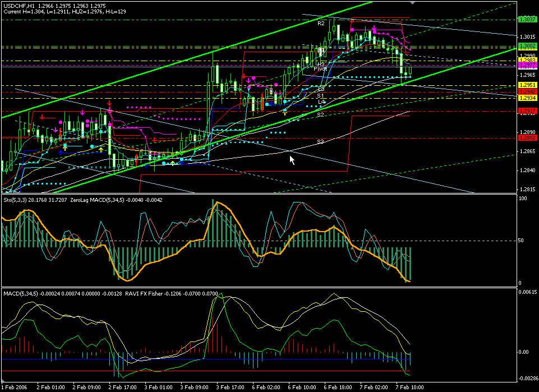Click the '6 Feb 10:00' time axis label
Viewport: 539px width, 392px height.
point(302,387)
